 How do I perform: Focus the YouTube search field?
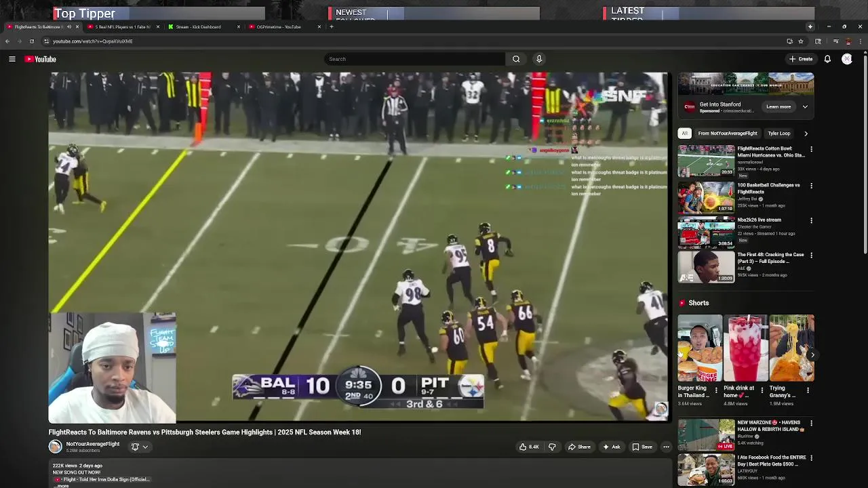point(415,59)
